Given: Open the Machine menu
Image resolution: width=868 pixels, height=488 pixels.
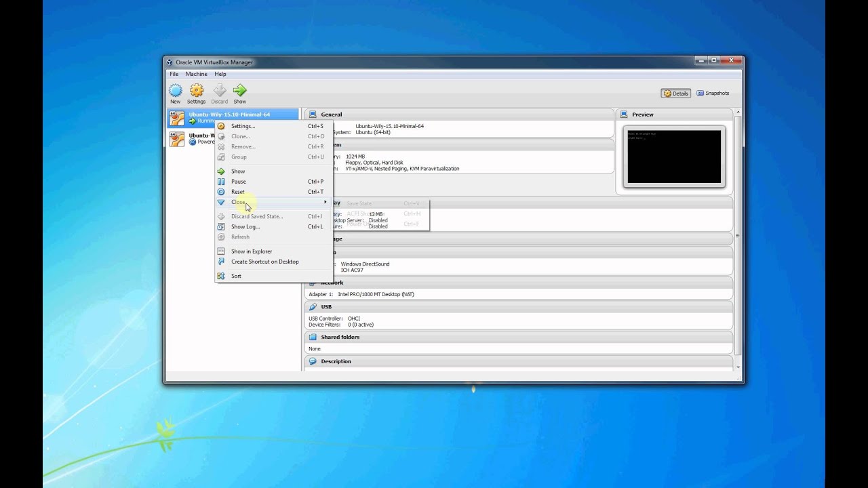Looking at the screenshot, I should (x=196, y=74).
